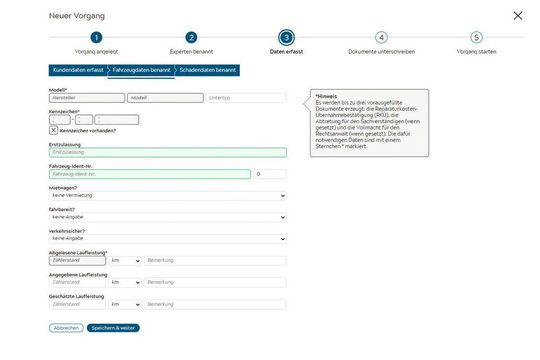Go to step 1 Vorgang angelegt

(x=96, y=37)
